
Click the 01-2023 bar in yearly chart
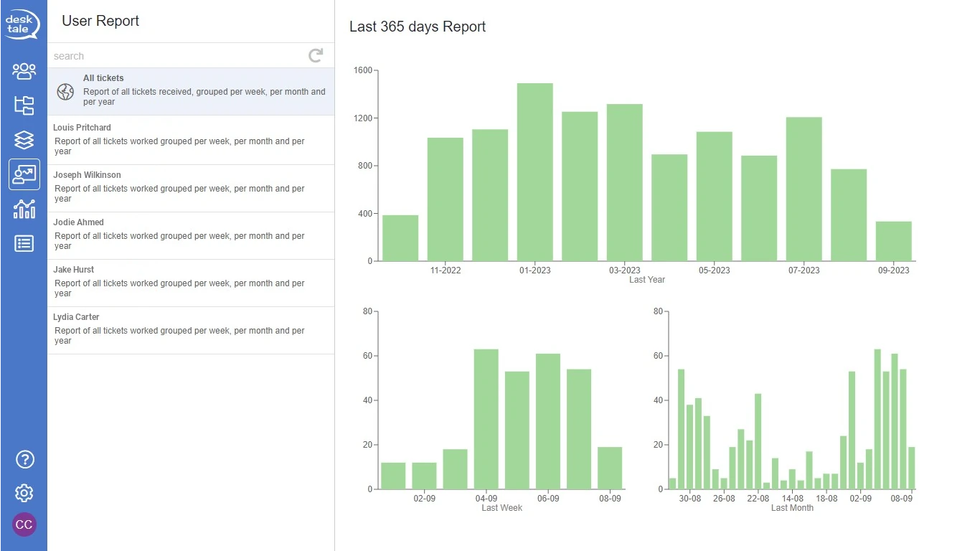(x=535, y=172)
